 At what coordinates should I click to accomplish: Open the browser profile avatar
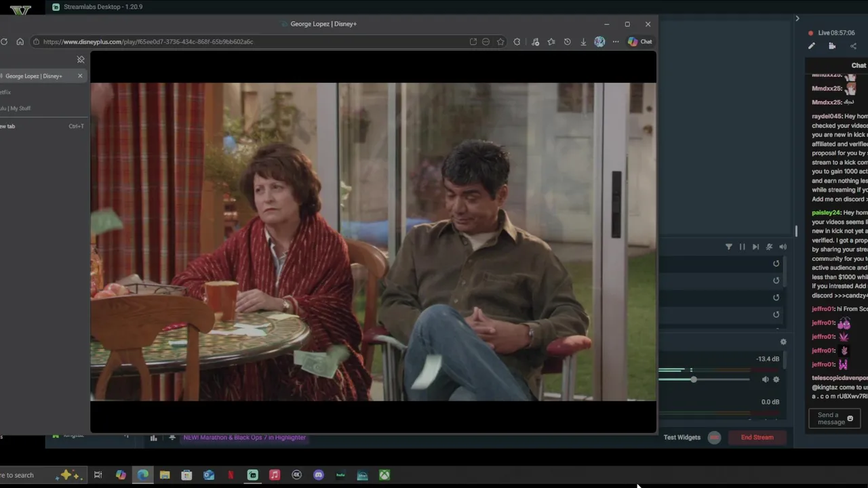pyautogui.click(x=599, y=41)
